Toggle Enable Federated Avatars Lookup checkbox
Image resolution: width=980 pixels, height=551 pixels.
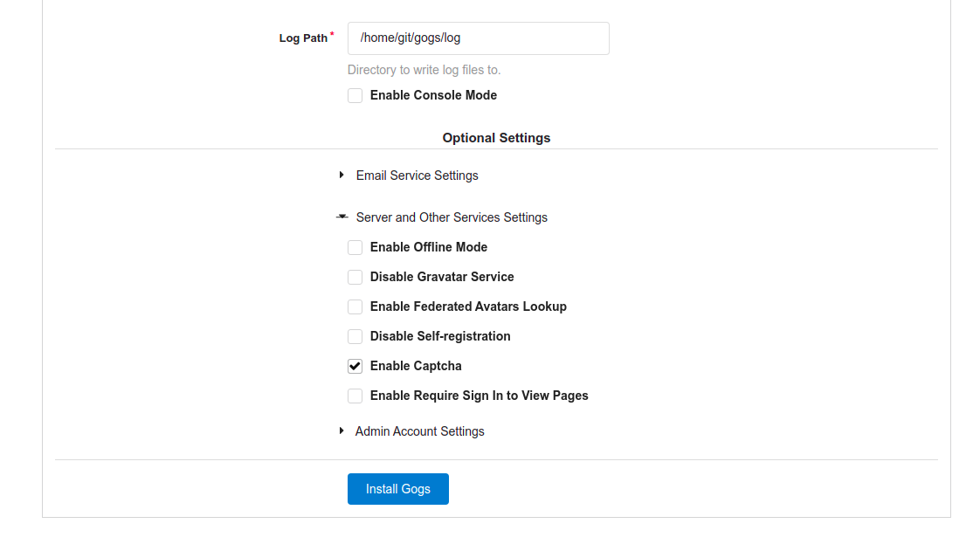[355, 306]
